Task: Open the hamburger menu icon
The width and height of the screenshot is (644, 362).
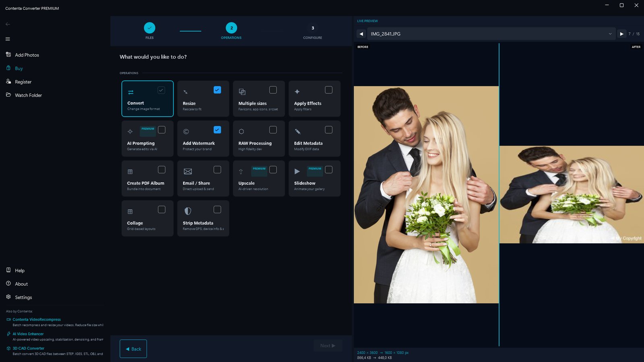Action: point(8,39)
